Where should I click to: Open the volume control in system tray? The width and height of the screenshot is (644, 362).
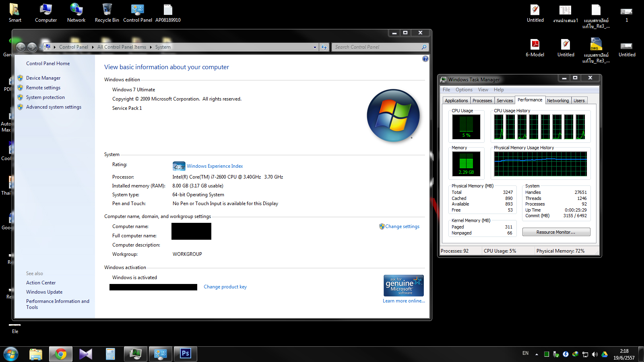coord(595,354)
